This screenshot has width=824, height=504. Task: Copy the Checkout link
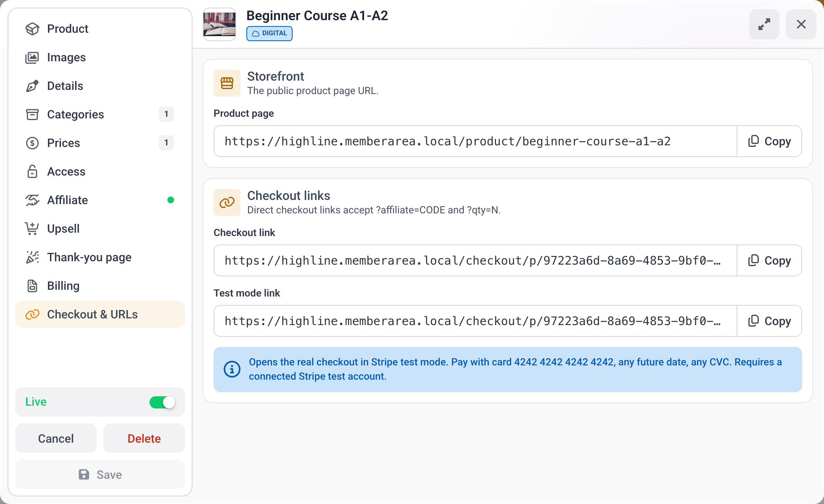point(769,260)
